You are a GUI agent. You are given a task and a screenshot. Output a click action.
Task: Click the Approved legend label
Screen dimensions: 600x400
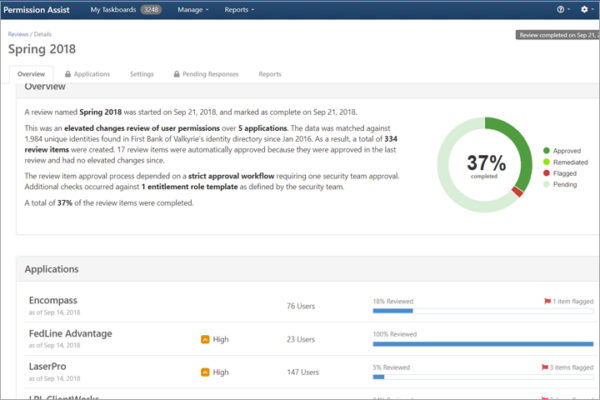567,151
